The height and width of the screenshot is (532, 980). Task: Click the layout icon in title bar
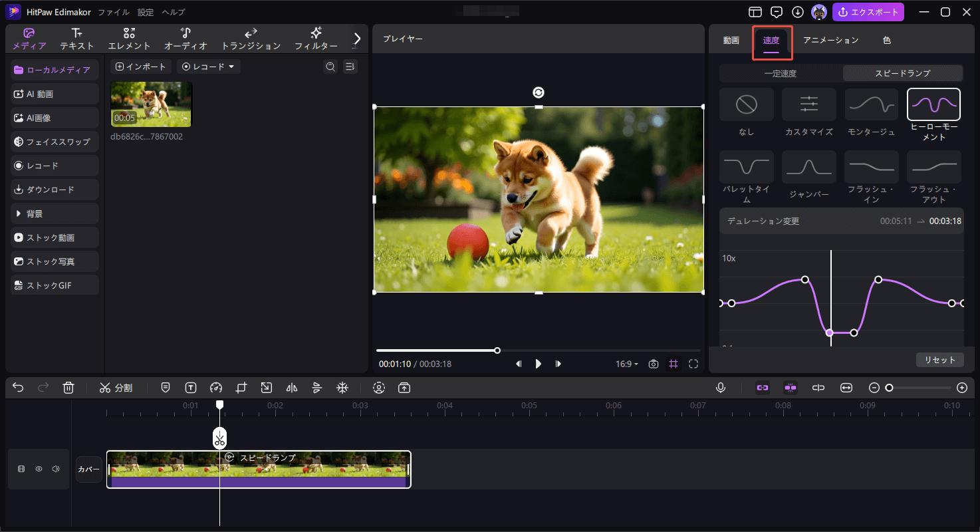[x=755, y=12]
